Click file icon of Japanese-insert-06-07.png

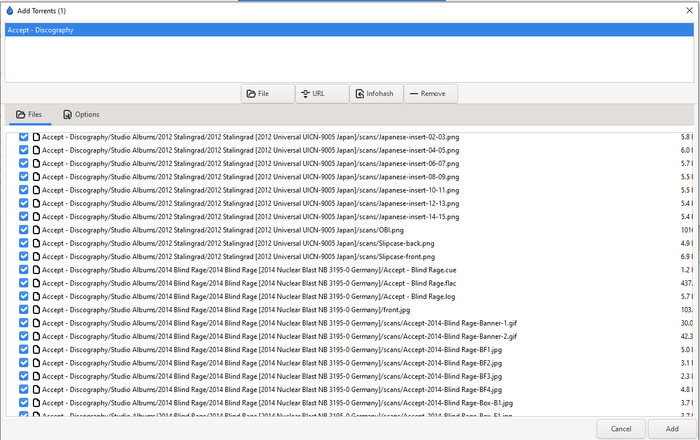point(36,163)
